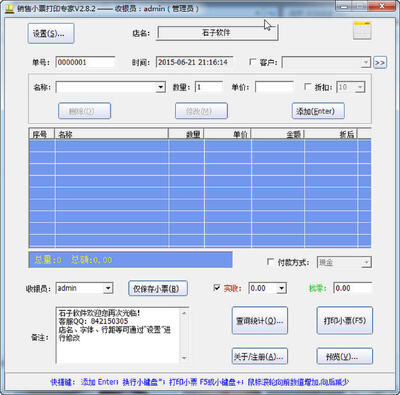The width and height of the screenshot is (400, 395).
Task: Click the remarks scrollbar up arrow
Action: point(184,313)
